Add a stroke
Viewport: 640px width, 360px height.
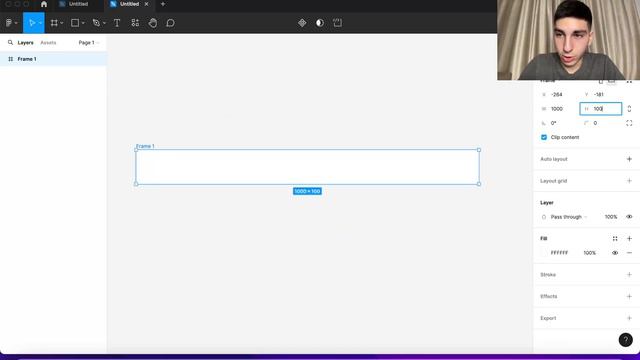[629, 275]
